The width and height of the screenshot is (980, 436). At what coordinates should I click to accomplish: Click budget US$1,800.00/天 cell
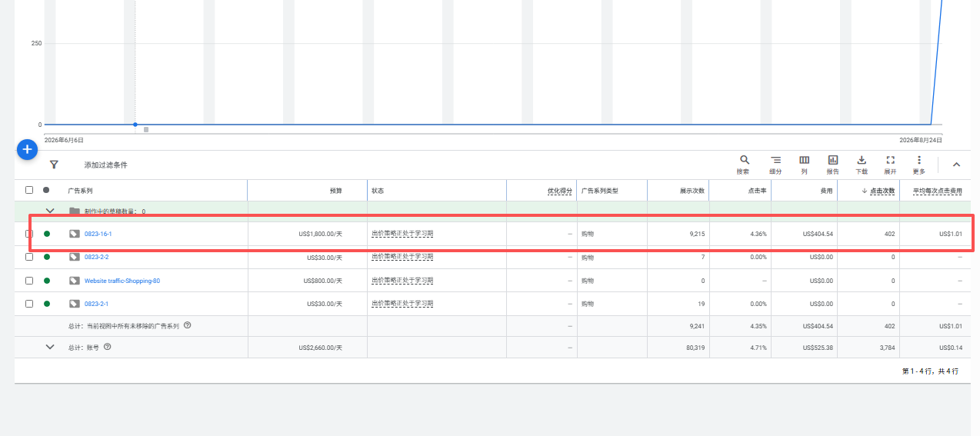(x=320, y=234)
